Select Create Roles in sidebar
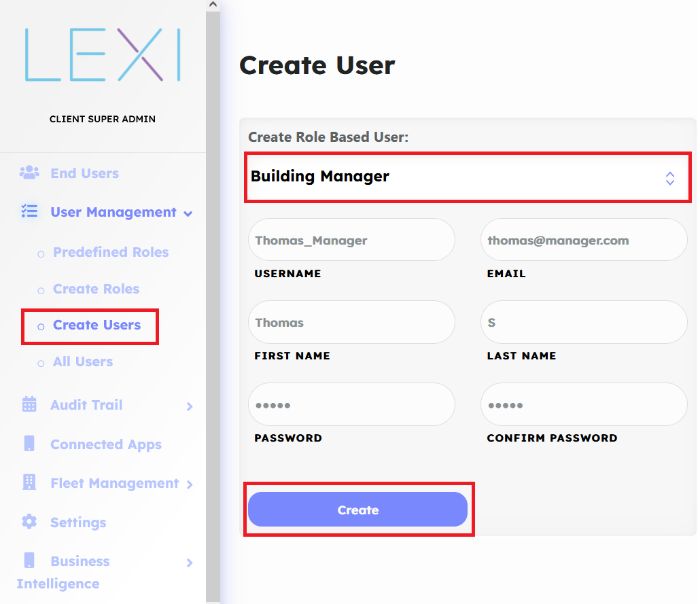 96,289
